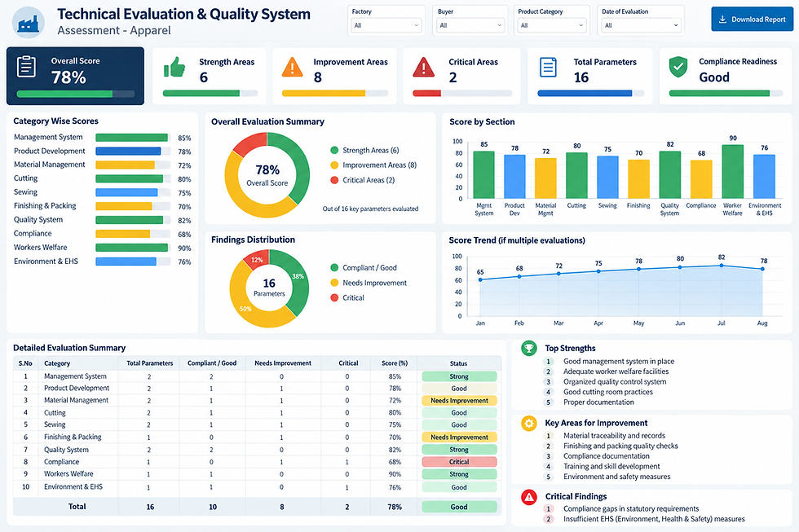This screenshot has width=799, height=532.
Task: Click the Compliant / Good legend dot
Action: coord(334,267)
